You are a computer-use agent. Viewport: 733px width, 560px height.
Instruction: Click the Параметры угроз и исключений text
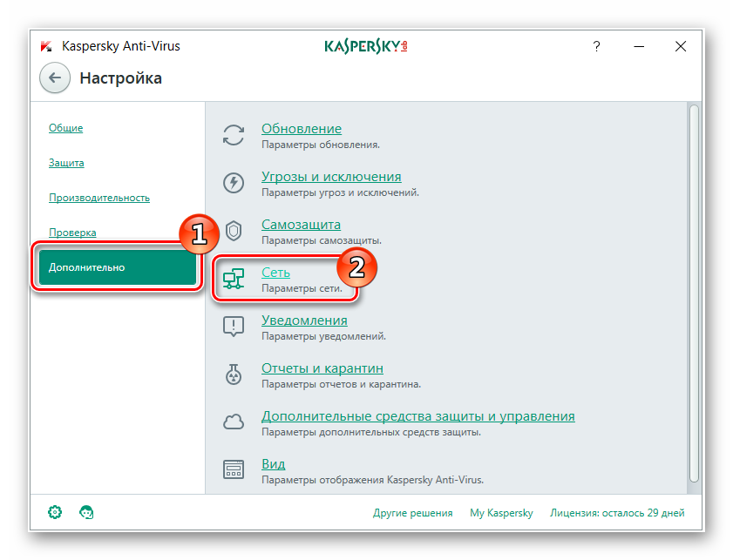340,192
